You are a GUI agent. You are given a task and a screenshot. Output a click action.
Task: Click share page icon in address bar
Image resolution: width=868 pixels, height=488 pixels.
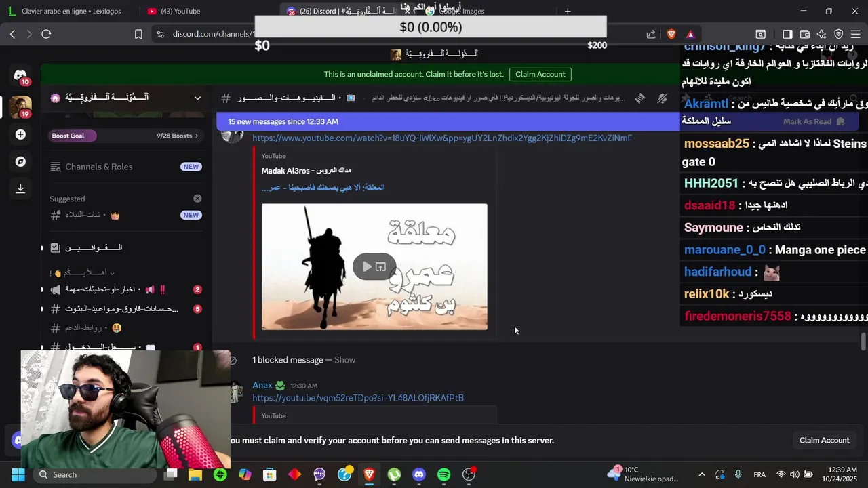coord(651,34)
